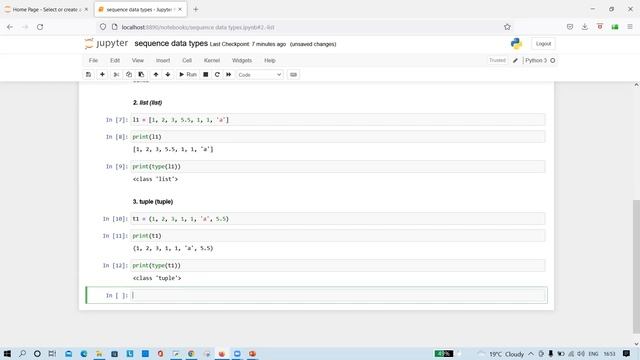Click the pencil edit mode icon
This screenshot has width=640, height=360.
[515, 60]
